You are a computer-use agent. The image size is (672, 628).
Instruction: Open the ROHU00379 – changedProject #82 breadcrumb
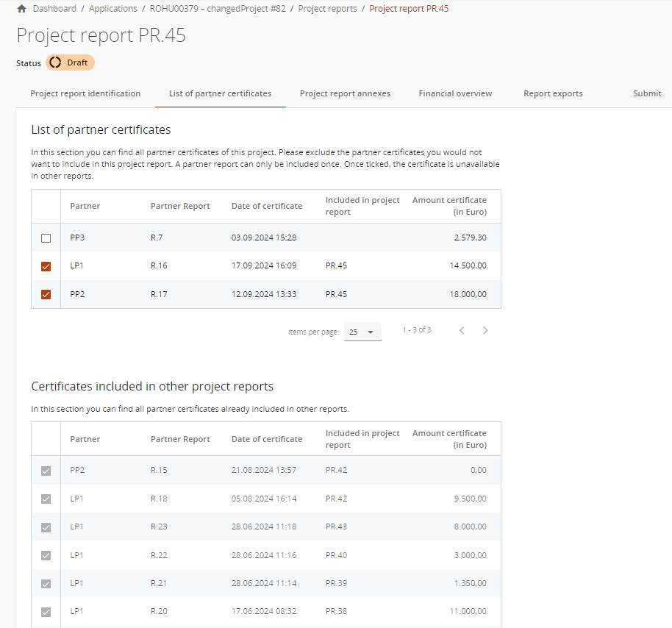coord(218,9)
